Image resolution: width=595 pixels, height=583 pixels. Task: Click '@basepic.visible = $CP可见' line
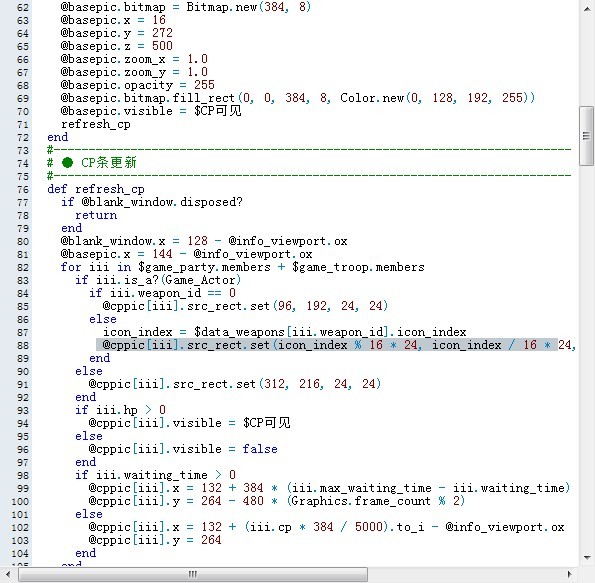[x=151, y=111]
